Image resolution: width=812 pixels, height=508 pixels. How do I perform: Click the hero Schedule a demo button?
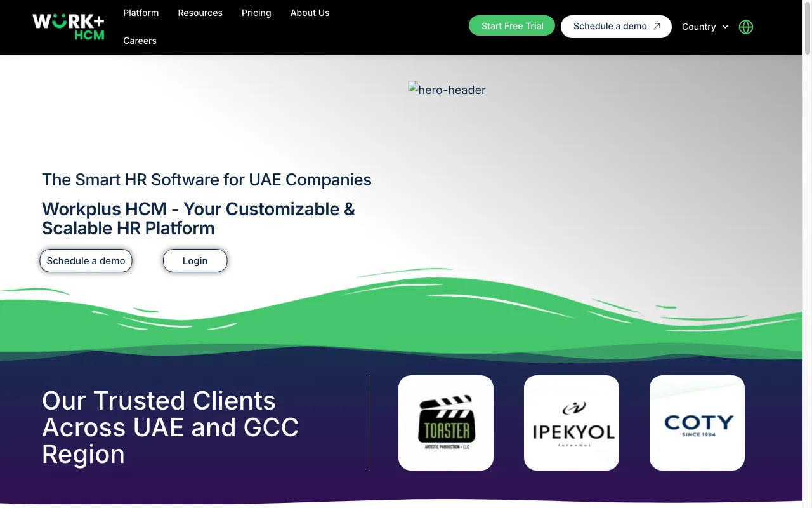tap(86, 261)
